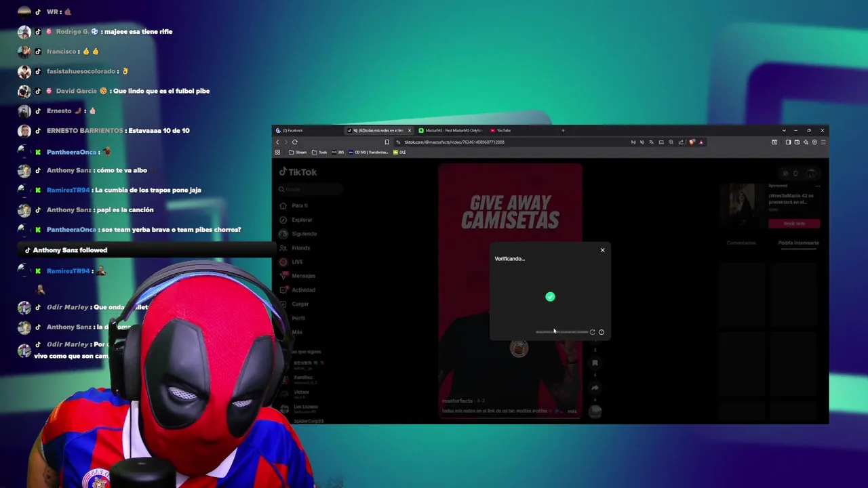Click the Book now ad button
Viewport: 868px width, 488px height.
[794, 224]
